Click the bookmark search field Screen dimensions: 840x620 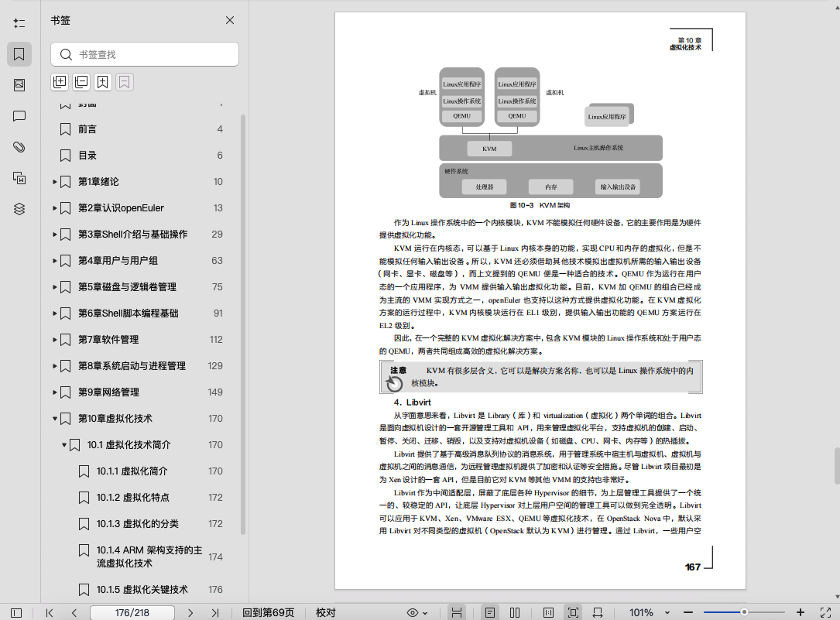click(x=145, y=55)
